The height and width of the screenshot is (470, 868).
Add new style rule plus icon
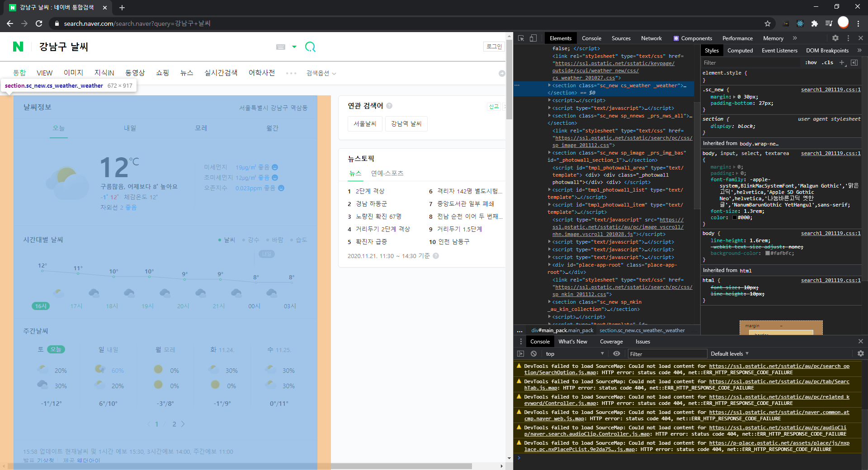(x=842, y=63)
